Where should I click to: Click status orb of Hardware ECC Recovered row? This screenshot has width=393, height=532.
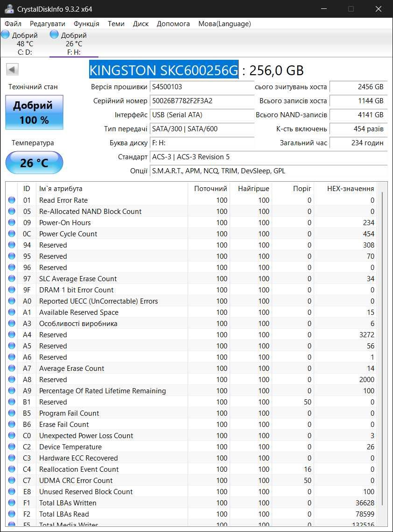coord(12,457)
